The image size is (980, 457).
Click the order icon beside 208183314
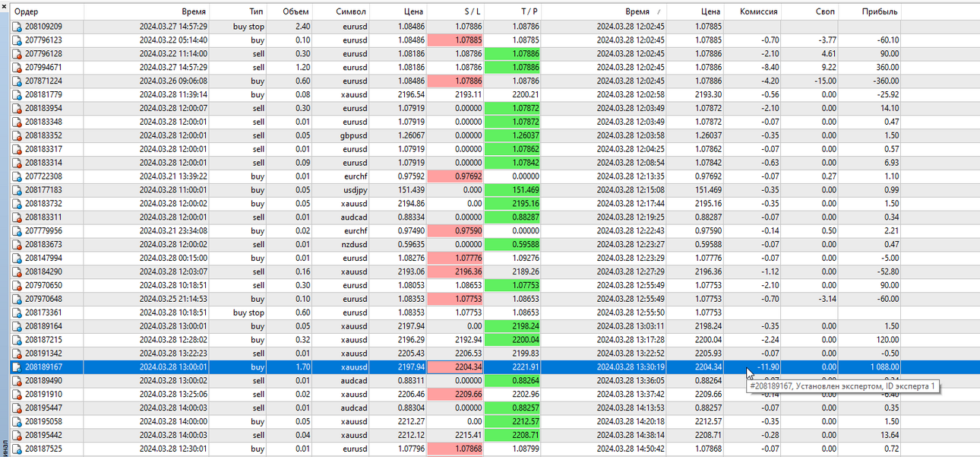click(x=17, y=163)
